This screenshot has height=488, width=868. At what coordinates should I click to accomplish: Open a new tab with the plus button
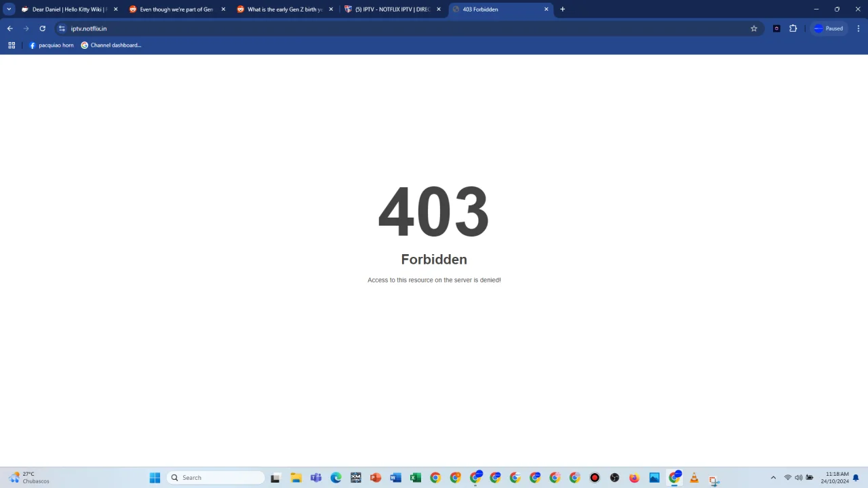coord(562,9)
